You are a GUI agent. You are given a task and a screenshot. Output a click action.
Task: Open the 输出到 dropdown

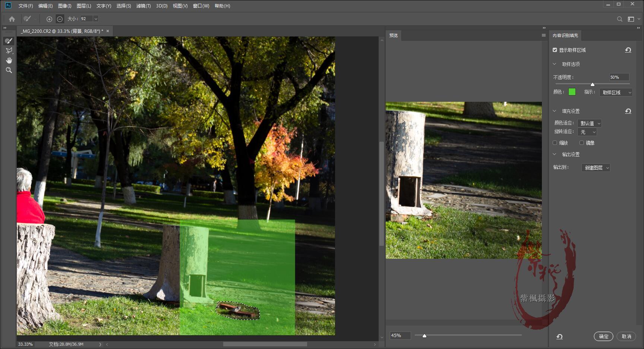(x=596, y=168)
